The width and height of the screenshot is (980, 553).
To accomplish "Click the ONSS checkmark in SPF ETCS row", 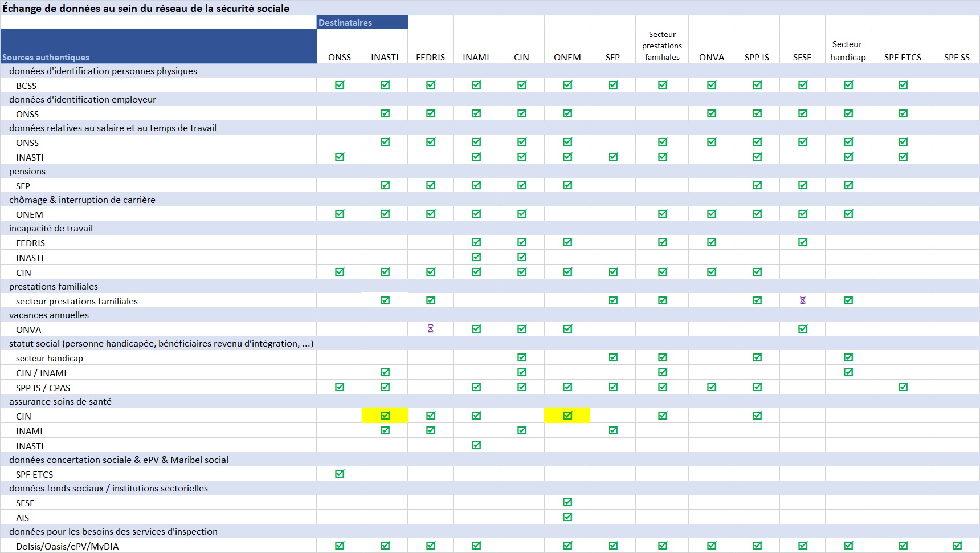I will tap(340, 474).
